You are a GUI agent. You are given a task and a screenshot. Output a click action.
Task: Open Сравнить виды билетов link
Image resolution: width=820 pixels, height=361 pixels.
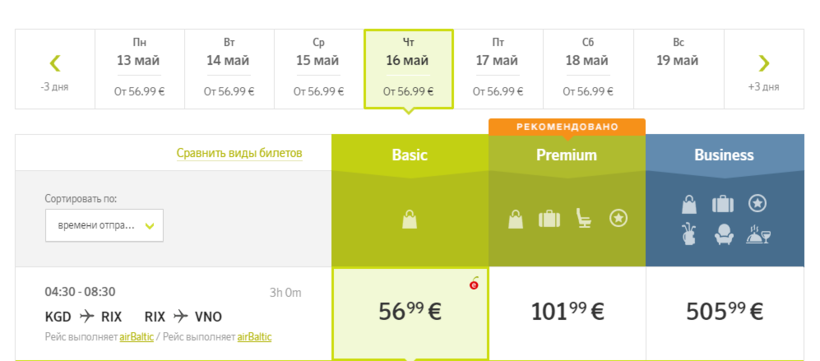pos(240,153)
